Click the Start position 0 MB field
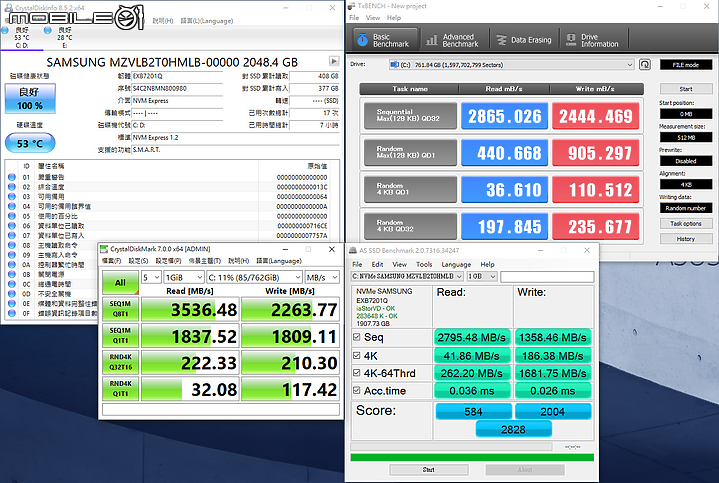The image size is (719, 483). 686,114
